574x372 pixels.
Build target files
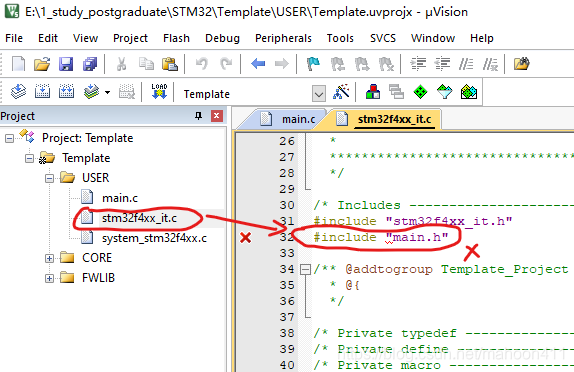pos(42,92)
